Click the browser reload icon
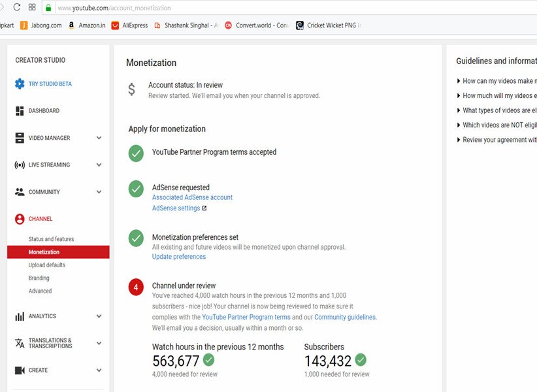This screenshot has height=392, width=537. pos(16,7)
